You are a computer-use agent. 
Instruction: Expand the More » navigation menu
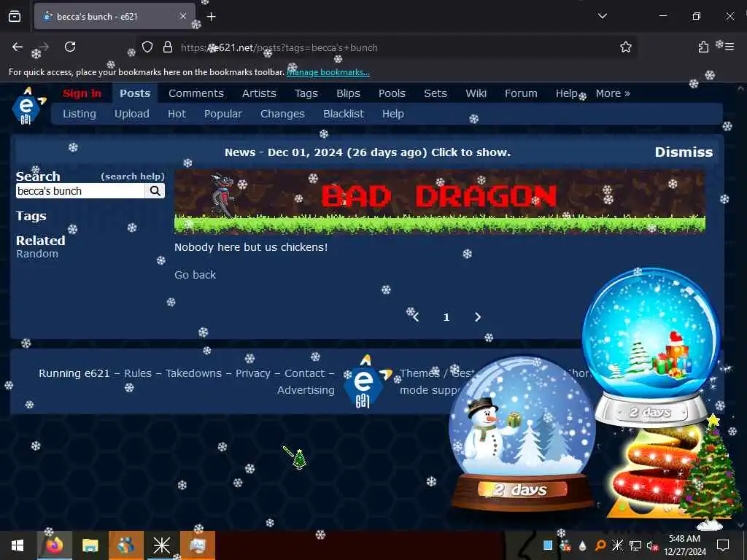(x=613, y=93)
